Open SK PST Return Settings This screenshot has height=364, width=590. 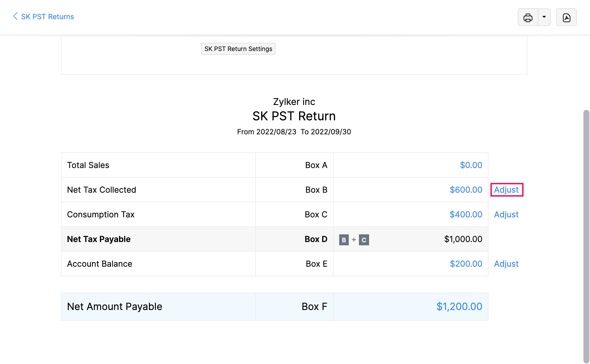point(238,49)
